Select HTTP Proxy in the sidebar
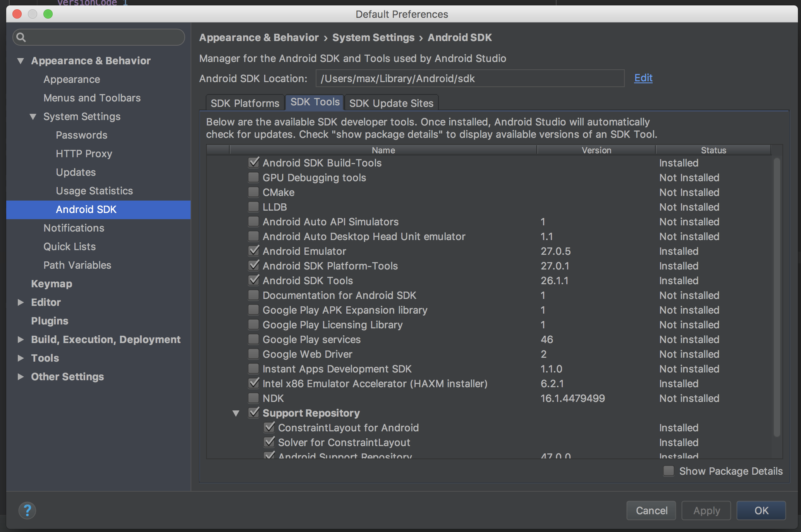This screenshot has width=801, height=532. [84, 153]
